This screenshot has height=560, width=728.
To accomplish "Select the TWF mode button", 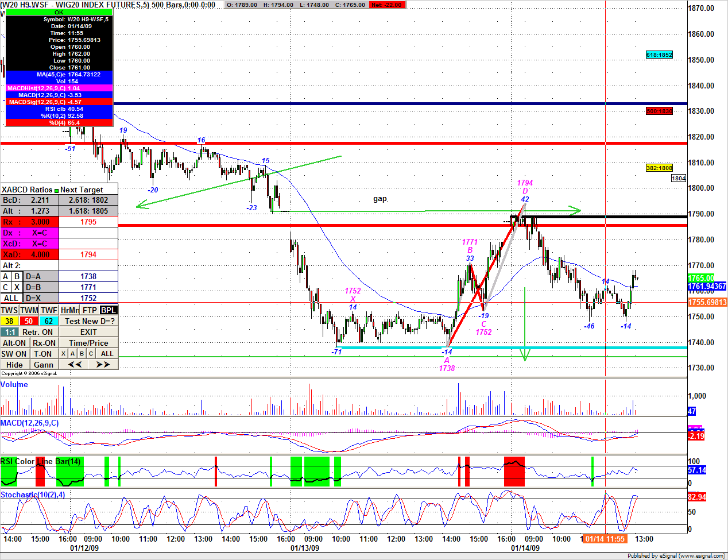I will point(49,310).
